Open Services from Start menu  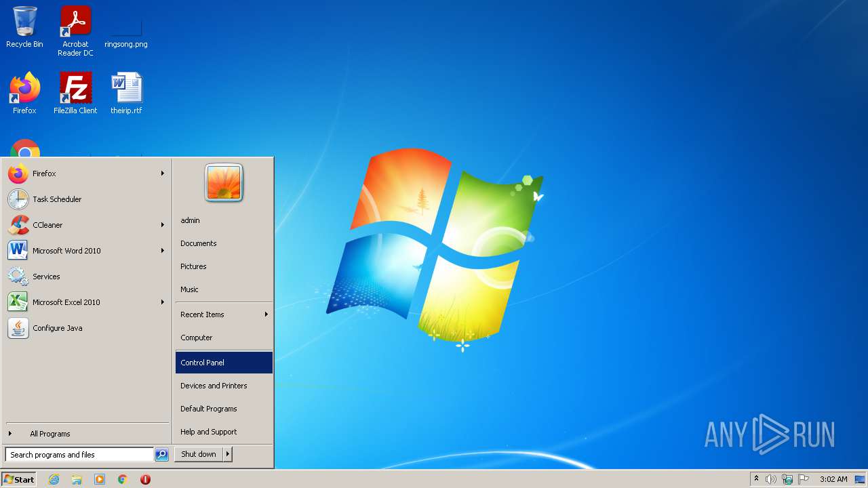(86, 277)
